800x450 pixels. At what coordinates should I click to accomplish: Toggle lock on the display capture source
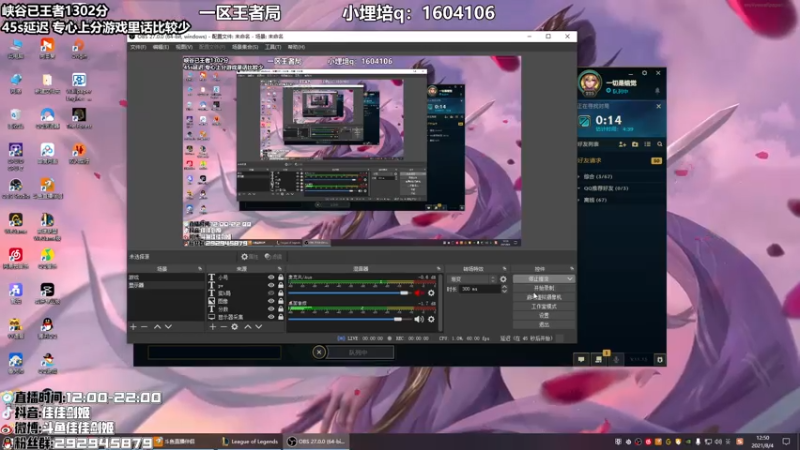point(281,317)
